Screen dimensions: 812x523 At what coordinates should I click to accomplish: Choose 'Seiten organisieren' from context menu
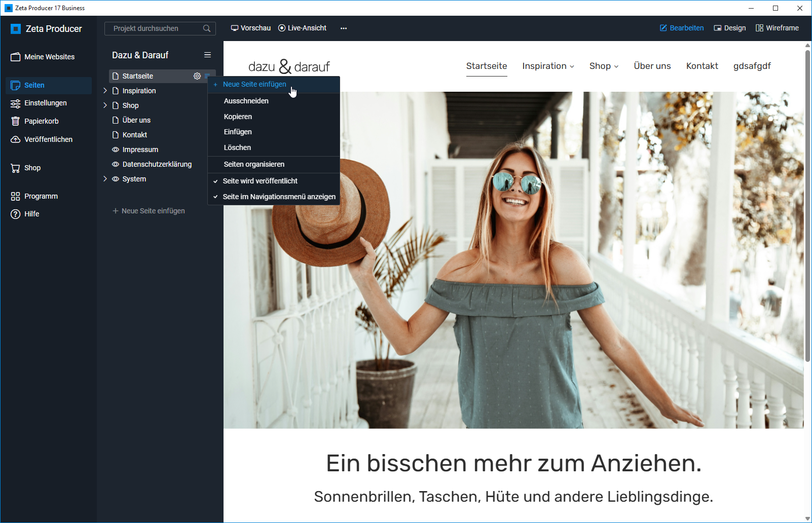tap(254, 164)
